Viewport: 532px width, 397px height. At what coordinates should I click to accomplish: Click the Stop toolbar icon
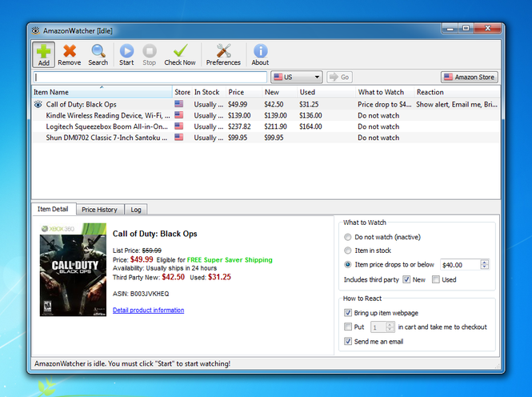(x=150, y=51)
